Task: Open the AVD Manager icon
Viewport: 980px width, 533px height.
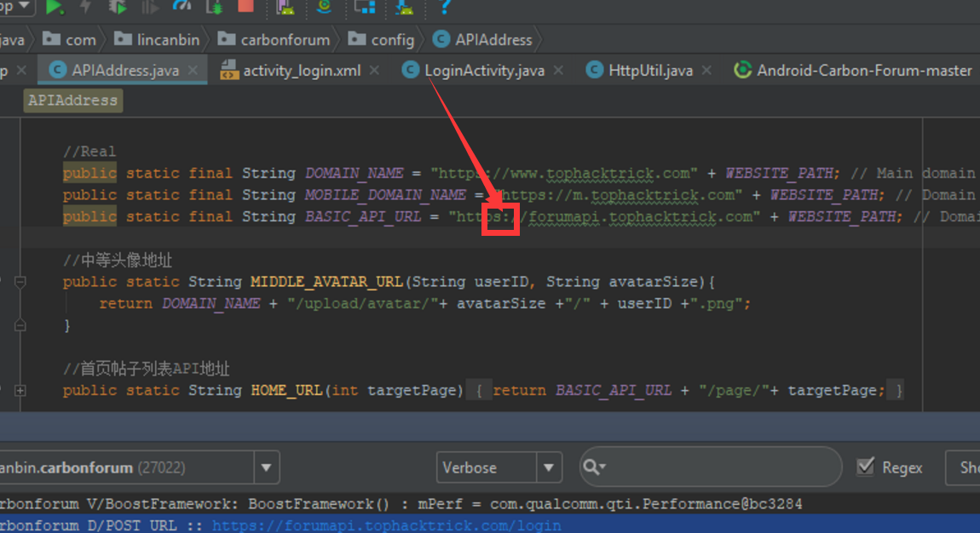Action: coord(285,6)
